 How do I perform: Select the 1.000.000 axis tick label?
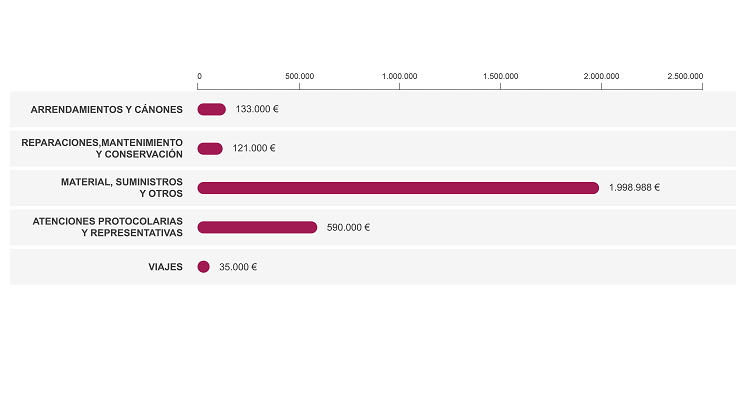(400, 76)
